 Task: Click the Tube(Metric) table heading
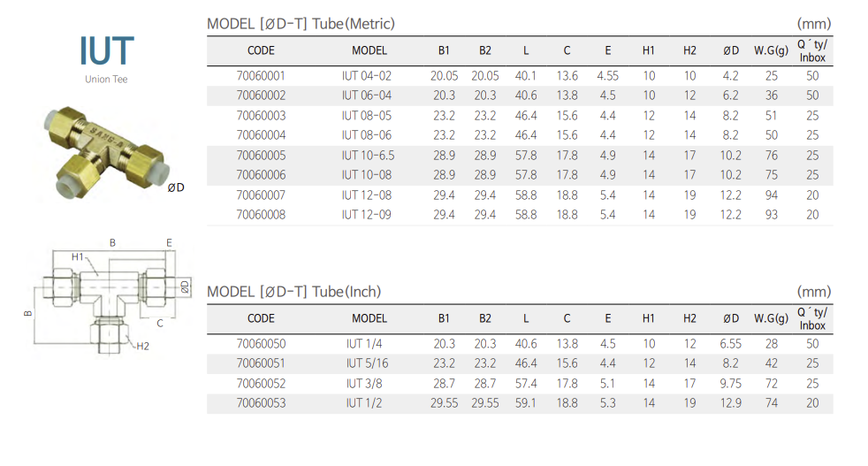(301, 24)
